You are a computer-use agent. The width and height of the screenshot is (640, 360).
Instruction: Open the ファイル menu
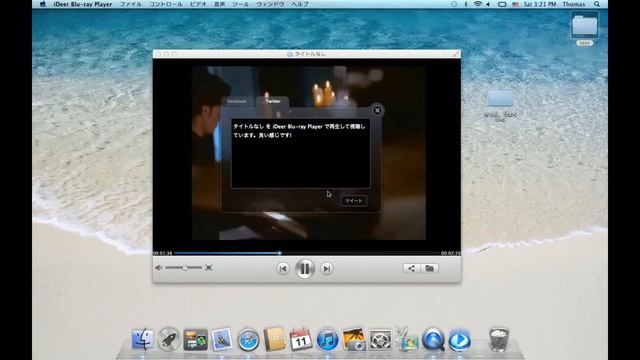click(x=131, y=4)
